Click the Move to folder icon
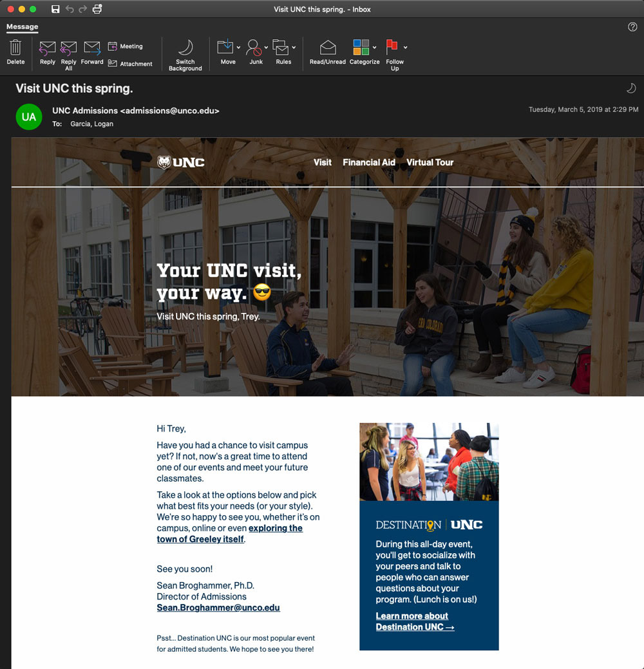This screenshot has height=669, width=644. [x=225, y=47]
